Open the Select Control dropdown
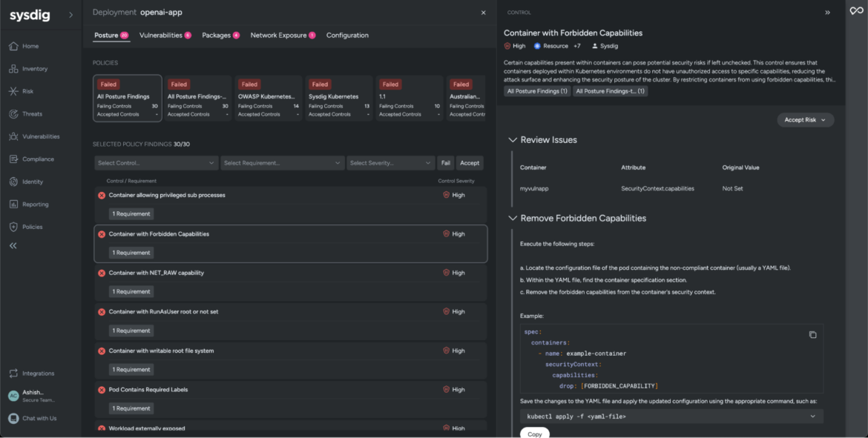Image resolution: width=868 pixels, height=438 pixels. coord(157,163)
